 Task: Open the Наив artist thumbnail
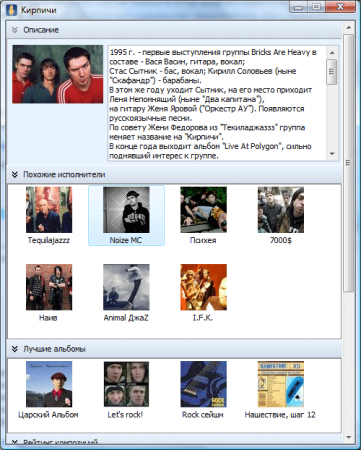coord(49,287)
